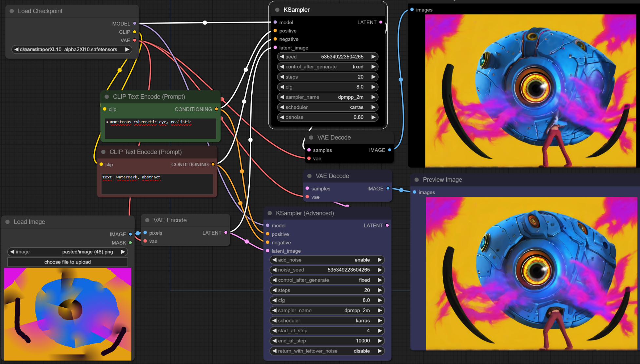Increase KSampler steps with right arrow
Image resolution: width=640 pixels, height=364 pixels.
pyautogui.click(x=373, y=77)
